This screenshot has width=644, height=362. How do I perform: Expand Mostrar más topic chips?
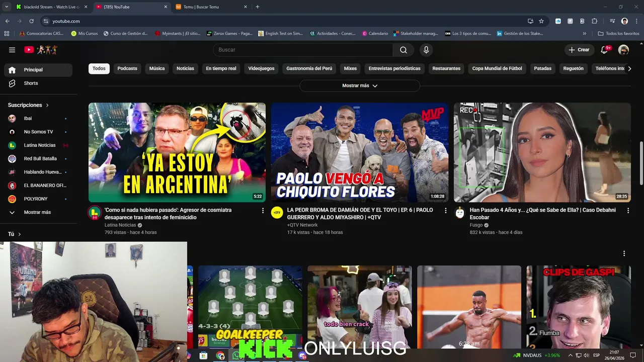360,85
